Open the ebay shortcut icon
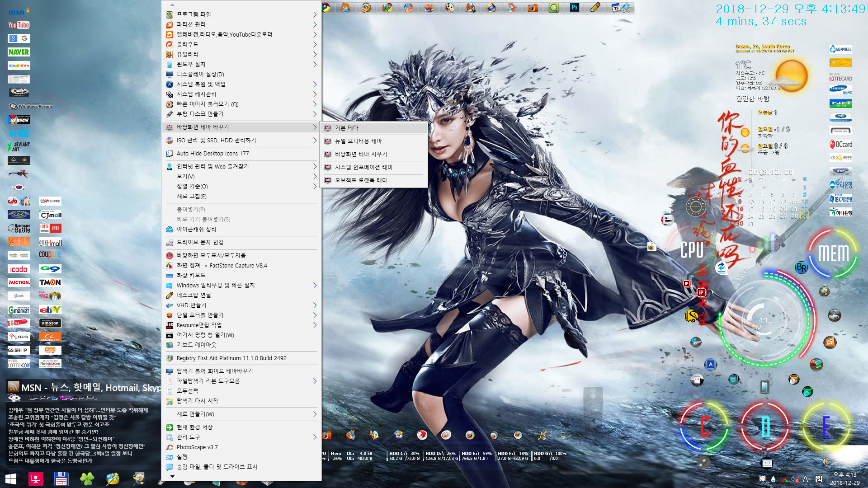Viewport: 868px width, 488px height. [50, 310]
